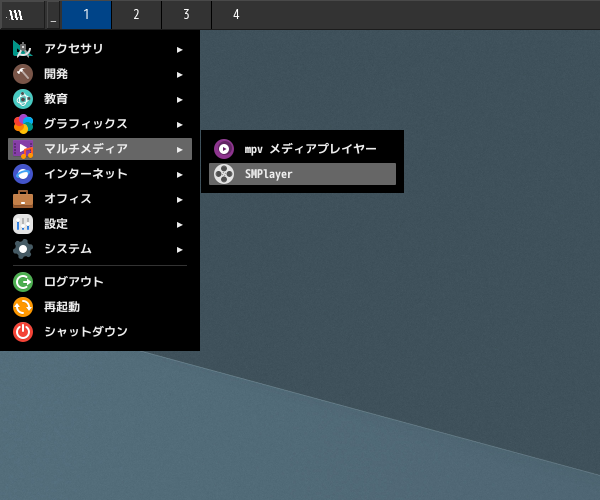Switch to workspace 4
Viewport: 600px width, 500px height.
tap(236, 15)
